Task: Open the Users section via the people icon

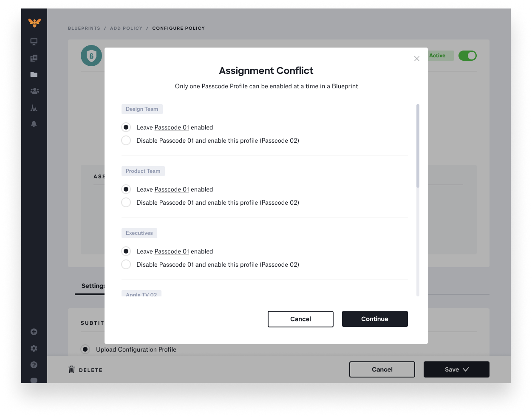Action: tap(34, 91)
